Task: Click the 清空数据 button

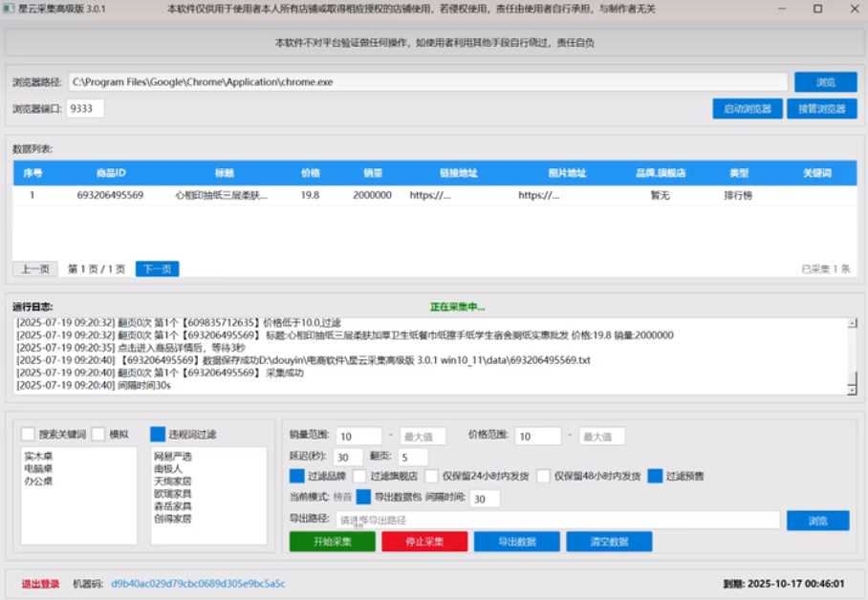Action: pos(609,542)
